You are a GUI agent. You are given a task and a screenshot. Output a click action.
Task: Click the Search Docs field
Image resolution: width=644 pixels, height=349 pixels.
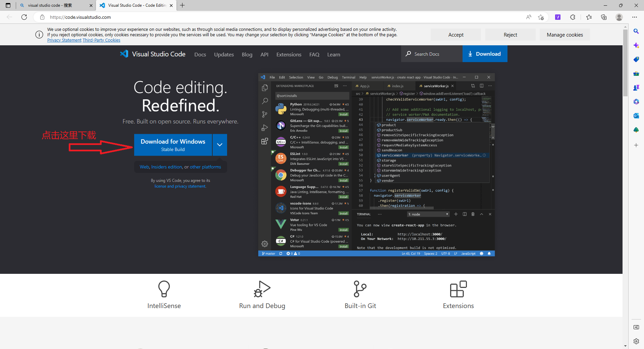pos(432,54)
